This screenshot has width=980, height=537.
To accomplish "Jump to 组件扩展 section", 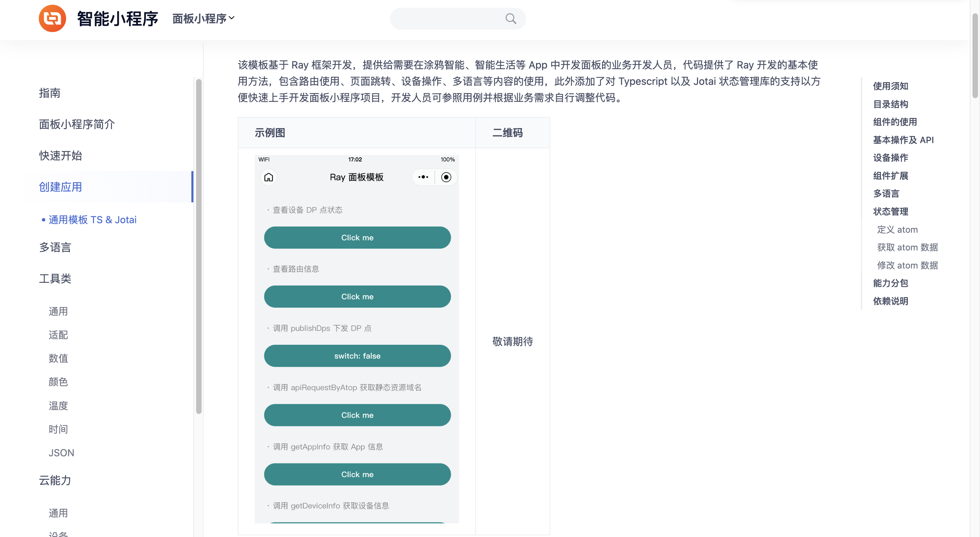I will [890, 176].
